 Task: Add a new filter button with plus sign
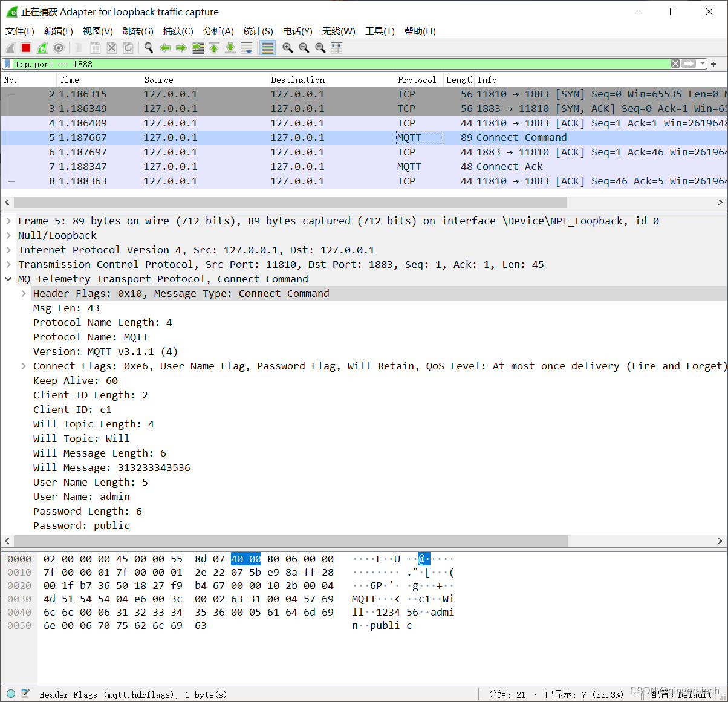click(715, 63)
